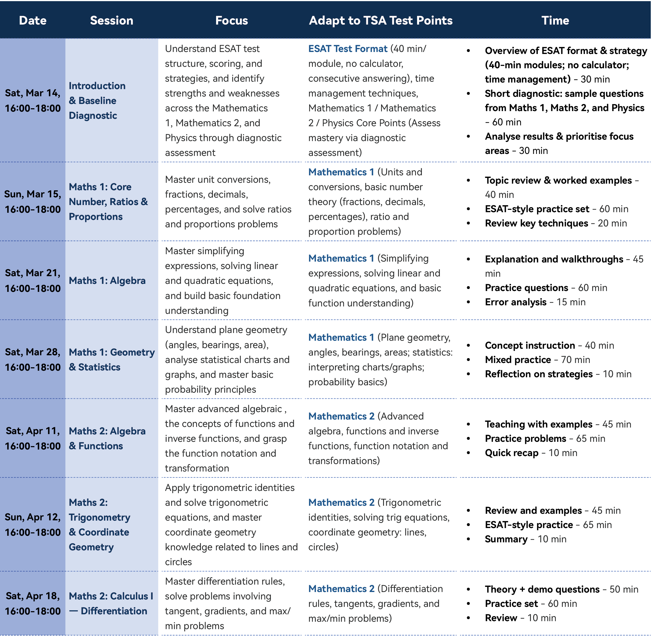
Task: Select the Error analysis – 15 min bullet
Action: (535, 302)
